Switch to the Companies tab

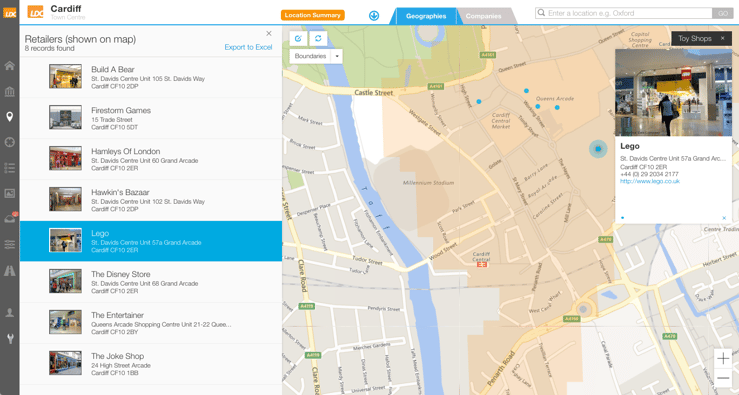[484, 16]
